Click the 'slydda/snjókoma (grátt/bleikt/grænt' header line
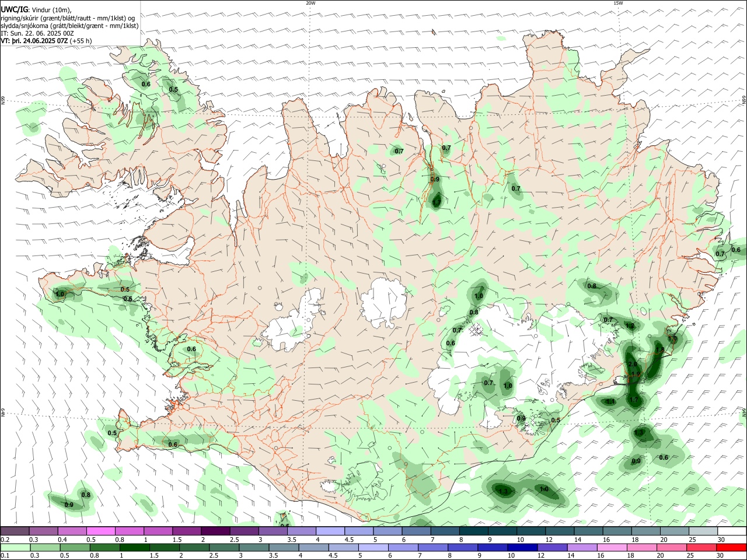The image size is (747, 560). click(x=69, y=26)
